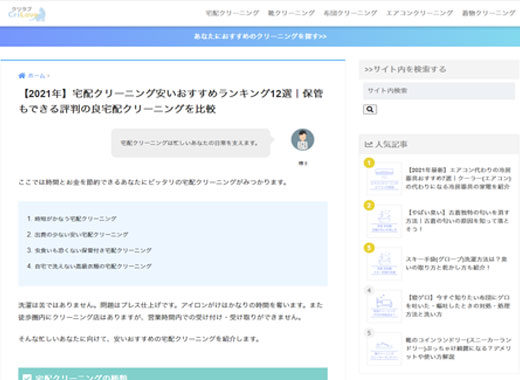Open the 古着独特の匂い popular article title
The height and width of the screenshot is (380, 520).
[x=457, y=221]
